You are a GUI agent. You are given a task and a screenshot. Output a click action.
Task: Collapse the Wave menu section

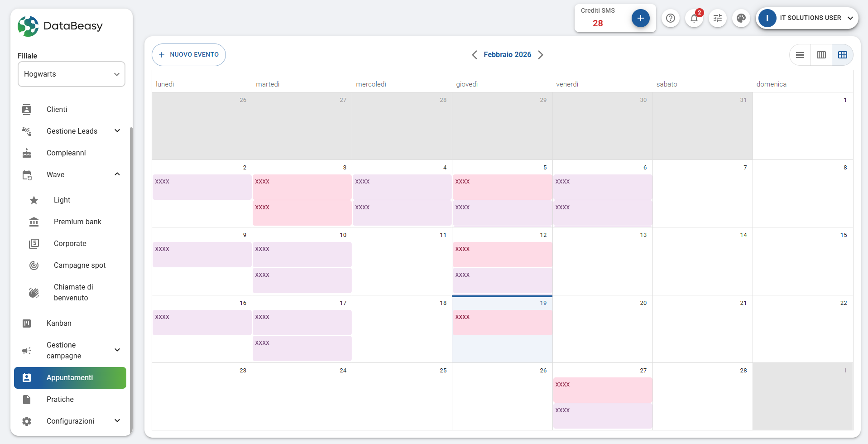(x=117, y=174)
